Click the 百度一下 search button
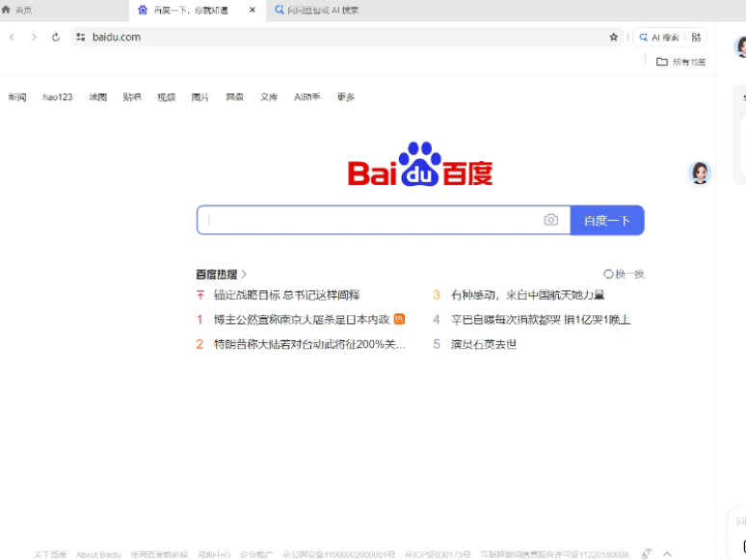746x560 pixels. coord(607,221)
